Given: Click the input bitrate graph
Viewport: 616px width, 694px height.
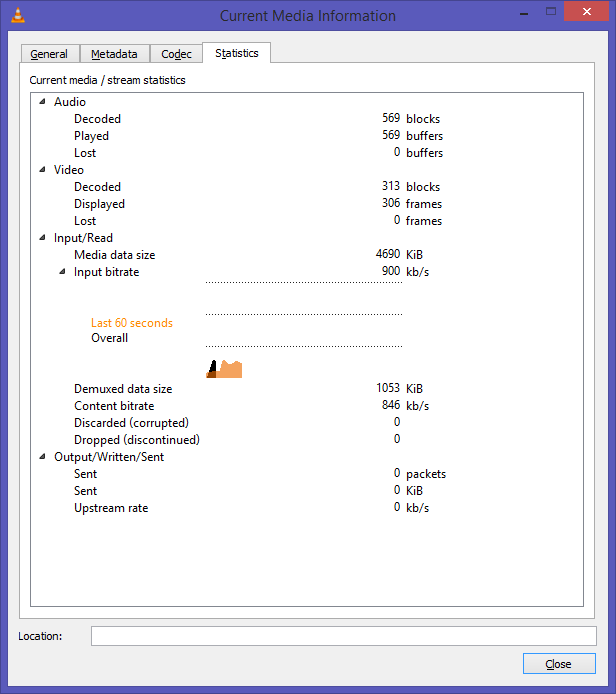Looking at the screenshot, I should point(304,330).
